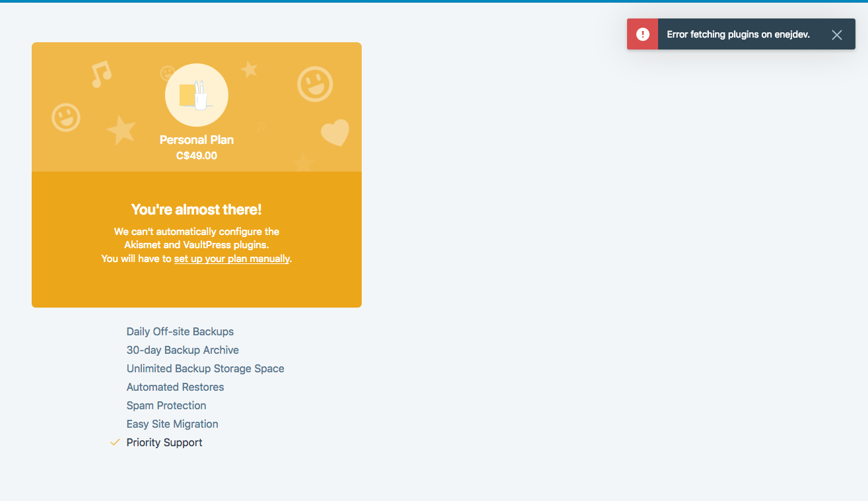Click the Personal Plan stationery icon
The width and height of the screenshot is (868, 501).
197,96
